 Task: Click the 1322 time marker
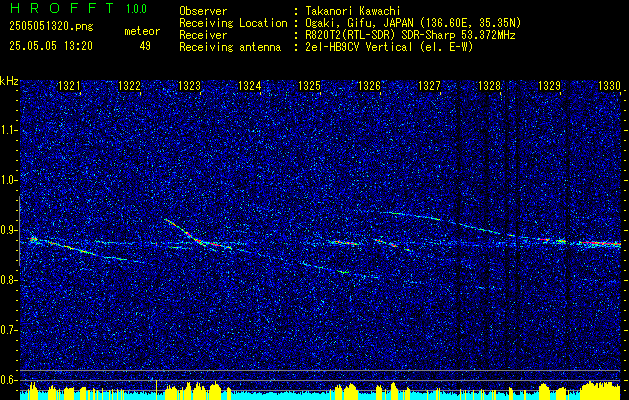pos(129,86)
